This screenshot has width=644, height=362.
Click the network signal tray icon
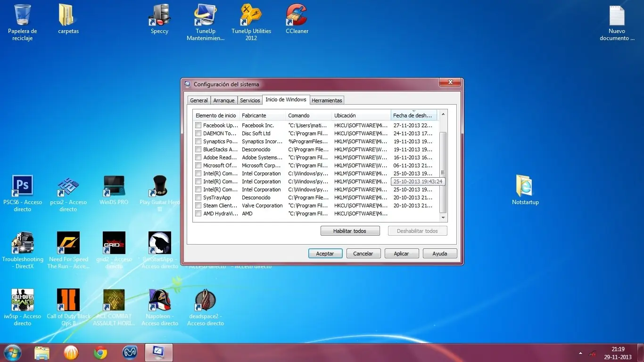tap(592, 353)
